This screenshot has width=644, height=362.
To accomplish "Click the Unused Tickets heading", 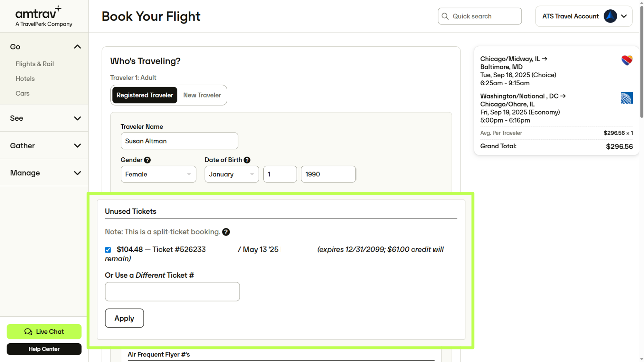I will pyautogui.click(x=130, y=211).
